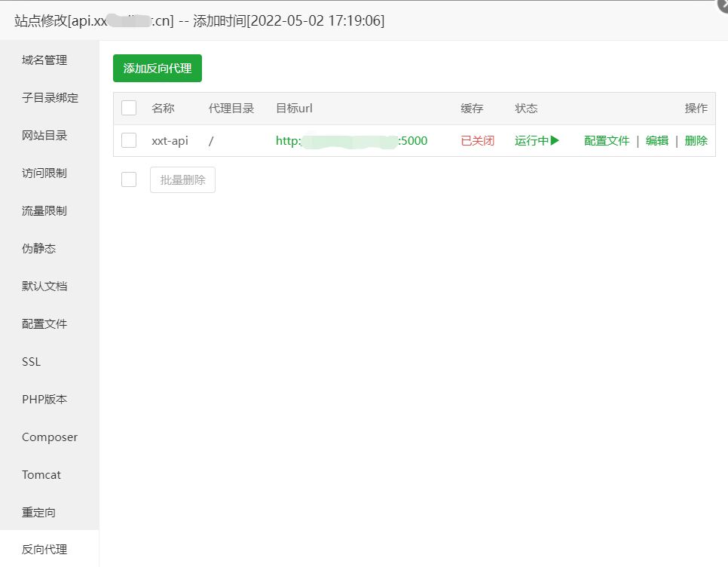The height and width of the screenshot is (567, 728).
Task: Open the Composer sidebar section
Action: 49,437
